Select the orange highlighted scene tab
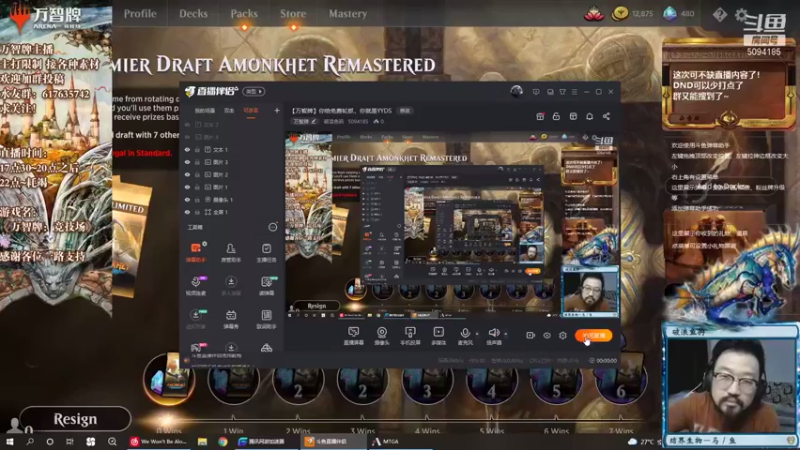This screenshot has height=450, width=800. tap(251, 111)
